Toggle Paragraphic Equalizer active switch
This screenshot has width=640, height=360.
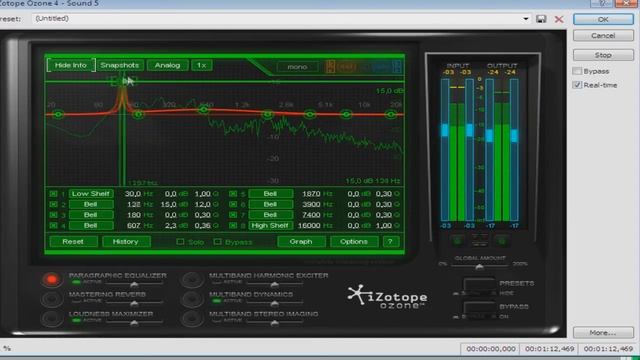(76, 282)
